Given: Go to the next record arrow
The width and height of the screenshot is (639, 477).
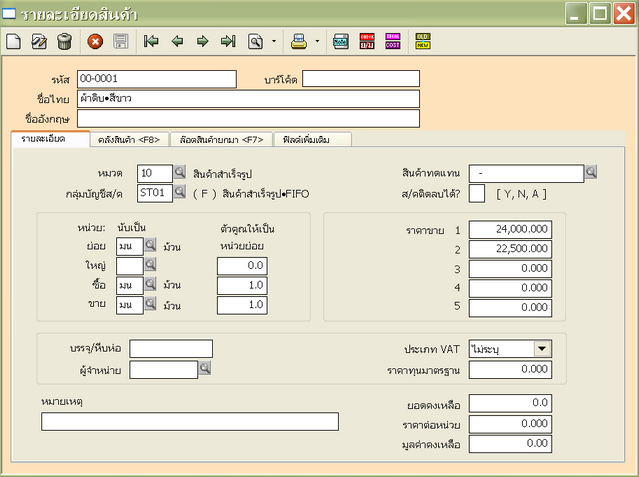Looking at the screenshot, I should click(202, 42).
